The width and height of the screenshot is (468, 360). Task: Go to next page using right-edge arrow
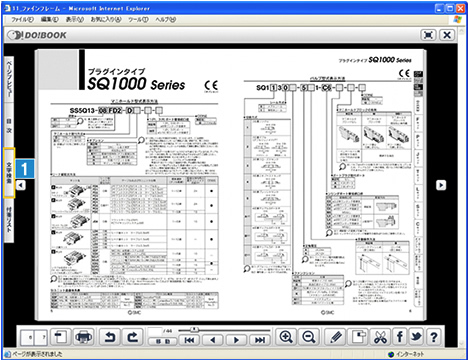point(441,185)
